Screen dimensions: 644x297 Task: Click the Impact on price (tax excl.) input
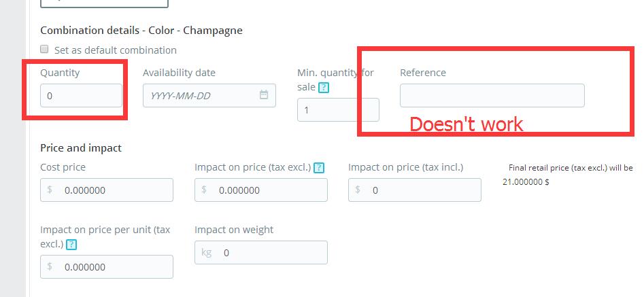261,190
